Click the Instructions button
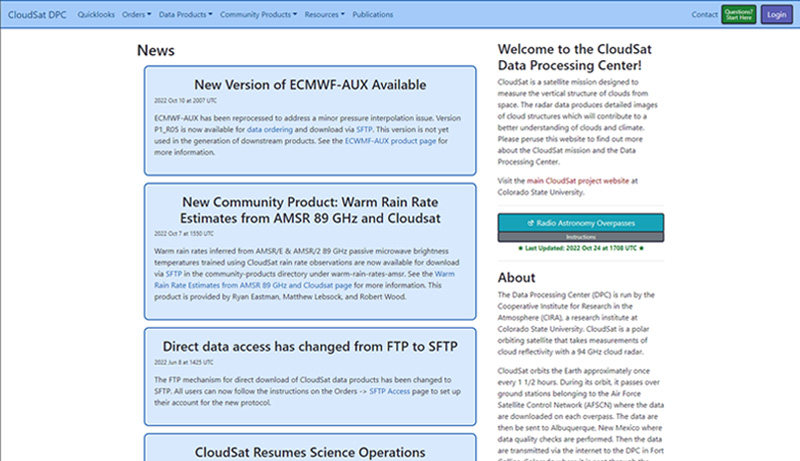 pos(581,237)
